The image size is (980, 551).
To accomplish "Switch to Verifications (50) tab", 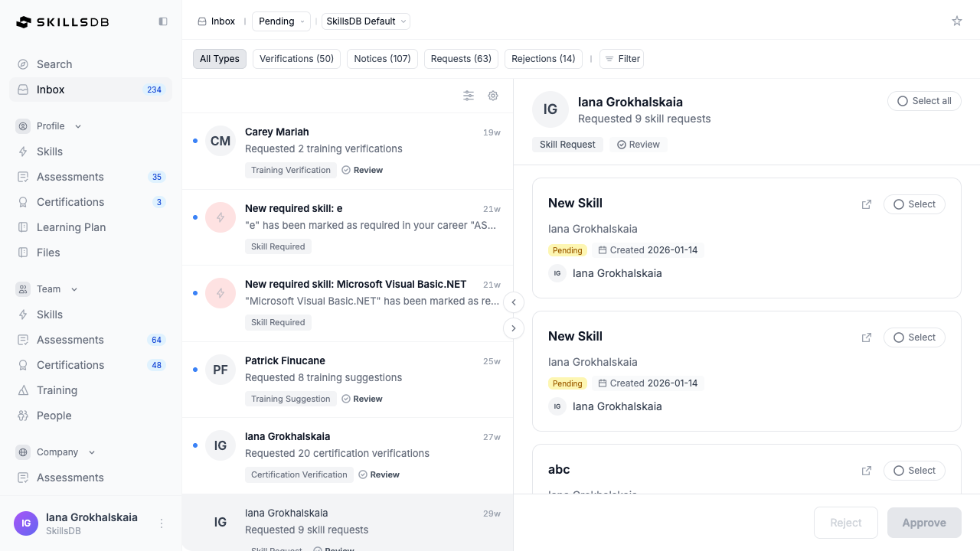I will 296,59.
